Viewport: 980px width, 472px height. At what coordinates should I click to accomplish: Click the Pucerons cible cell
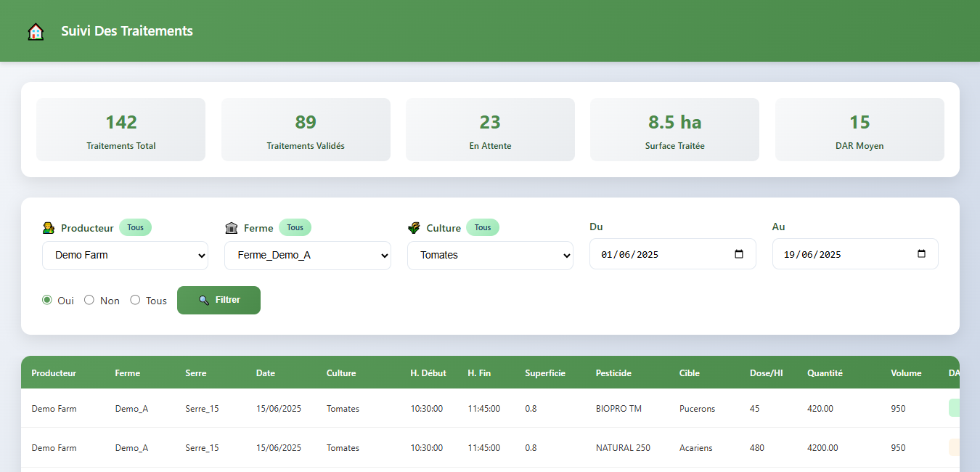[697, 409]
